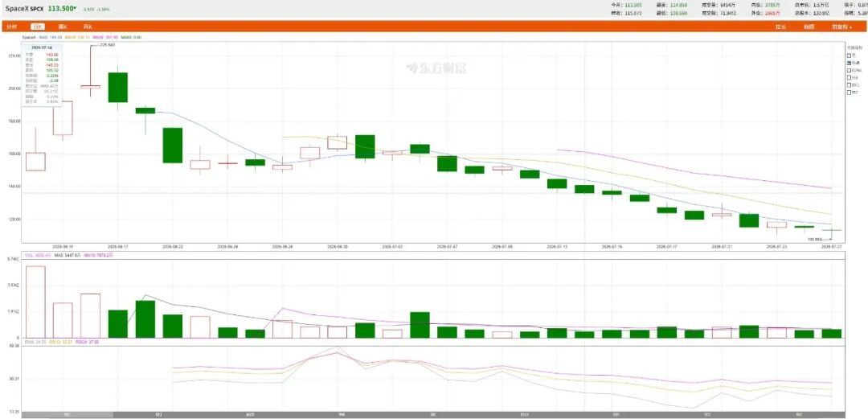
Task: Enable the BBI overlay checkbox
Action: [850, 92]
